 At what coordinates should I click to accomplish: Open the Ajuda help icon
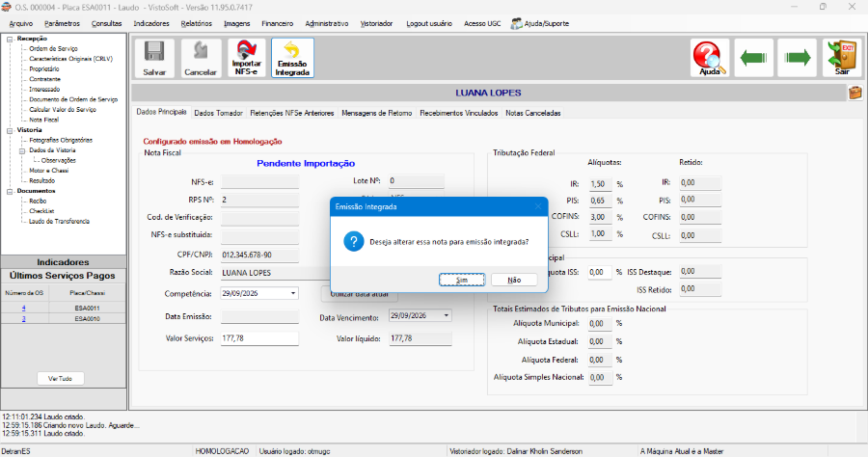pyautogui.click(x=710, y=58)
